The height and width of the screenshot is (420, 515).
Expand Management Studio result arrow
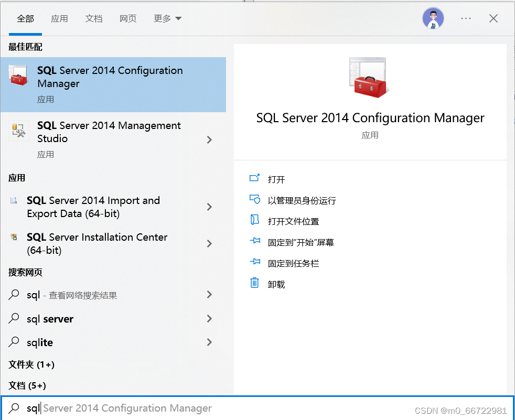click(x=209, y=139)
